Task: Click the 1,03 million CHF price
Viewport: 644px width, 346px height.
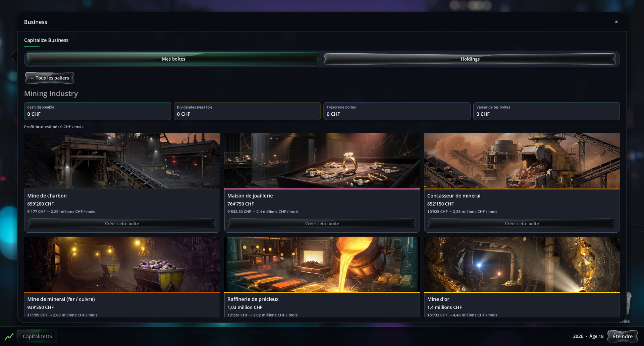Action: coord(245,307)
